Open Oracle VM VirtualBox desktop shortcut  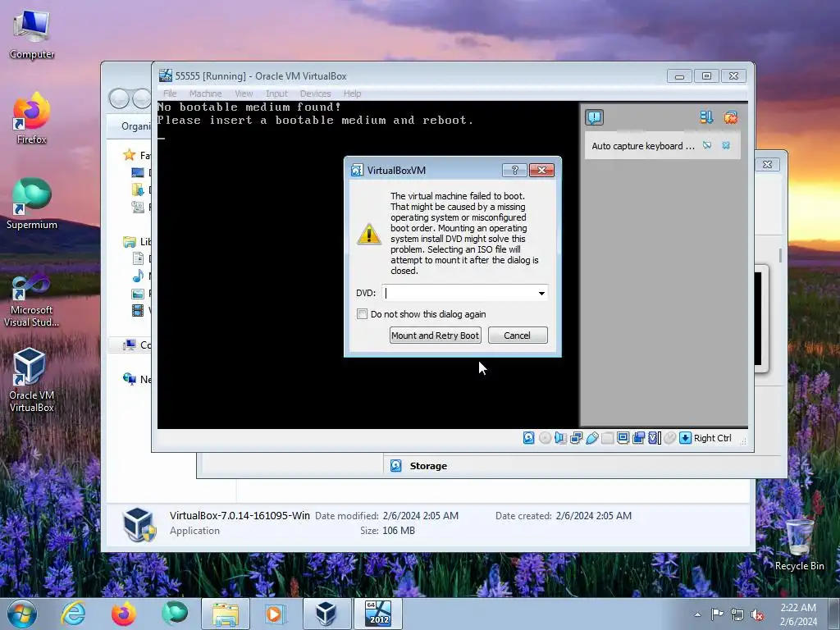click(32, 380)
